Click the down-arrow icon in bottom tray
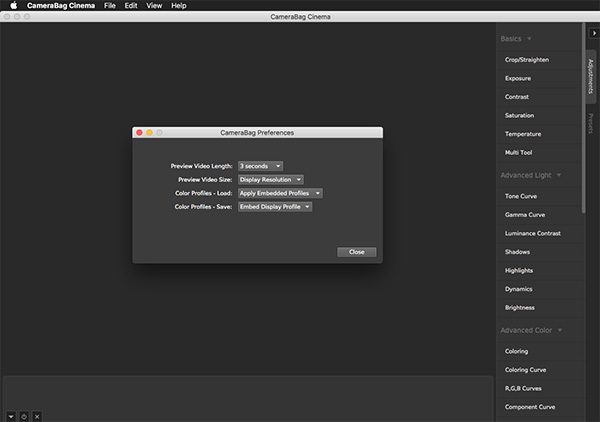The width and height of the screenshot is (600, 422). coord(11,416)
